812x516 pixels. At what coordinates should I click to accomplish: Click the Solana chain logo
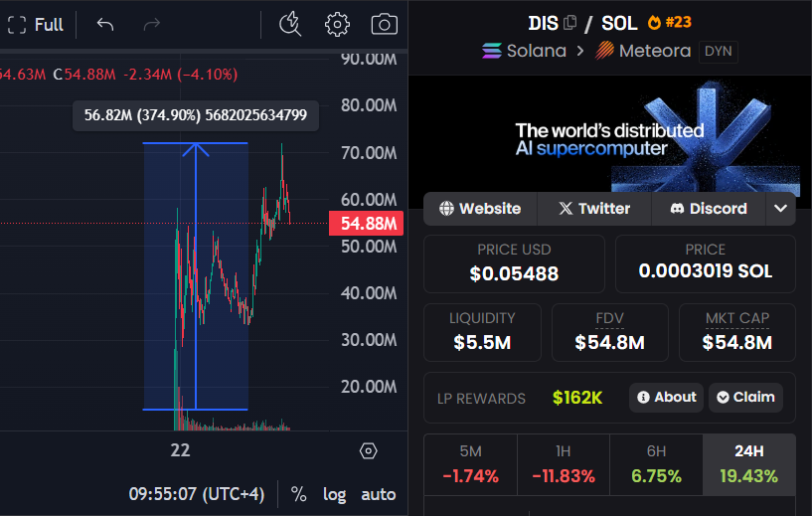click(491, 51)
